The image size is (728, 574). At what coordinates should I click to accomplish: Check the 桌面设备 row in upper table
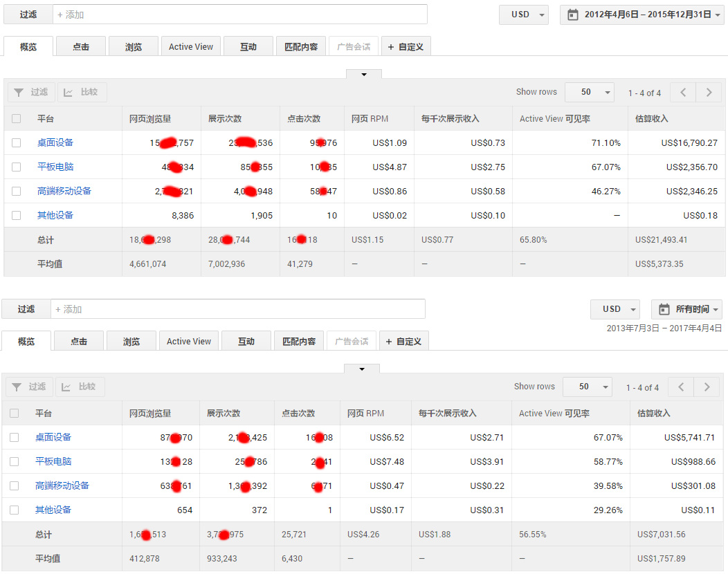[16, 142]
